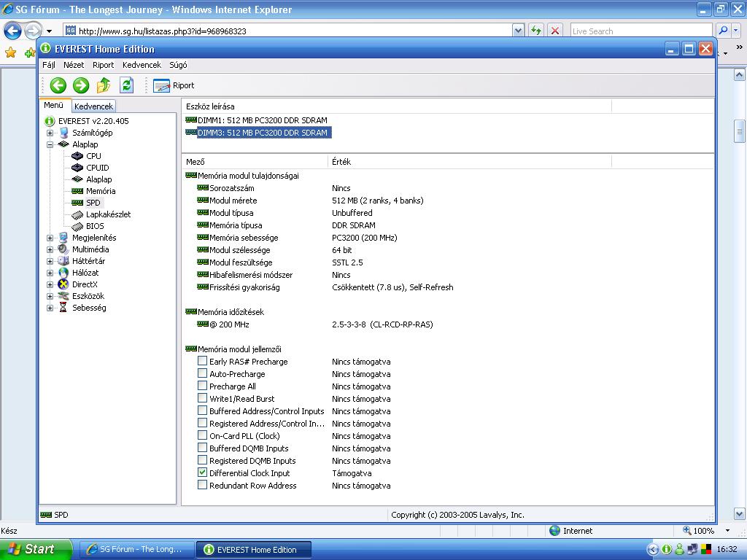Select DIMM1: 512 MB PC3200 DDR SDRAM
The width and height of the screenshot is (747, 560).
(262, 120)
